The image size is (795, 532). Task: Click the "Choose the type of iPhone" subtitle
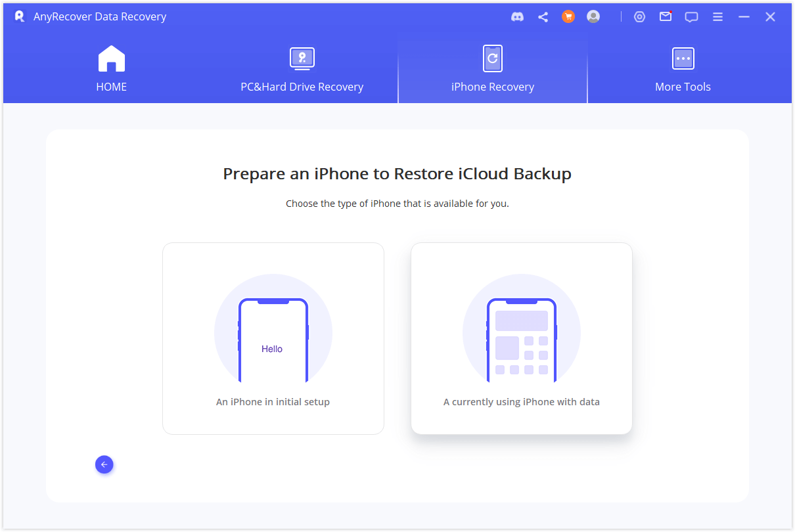[x=397, y=204]
